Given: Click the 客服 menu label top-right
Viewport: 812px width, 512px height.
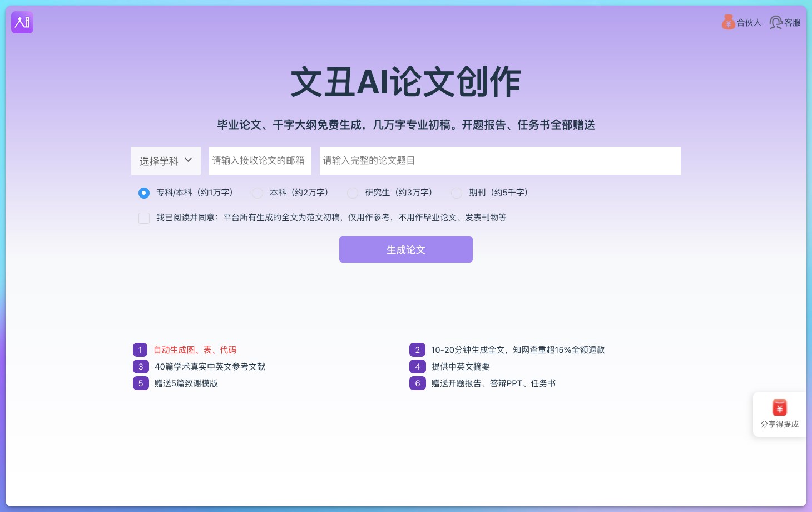Looking at the screenshot, I should [x=793, y=22].
